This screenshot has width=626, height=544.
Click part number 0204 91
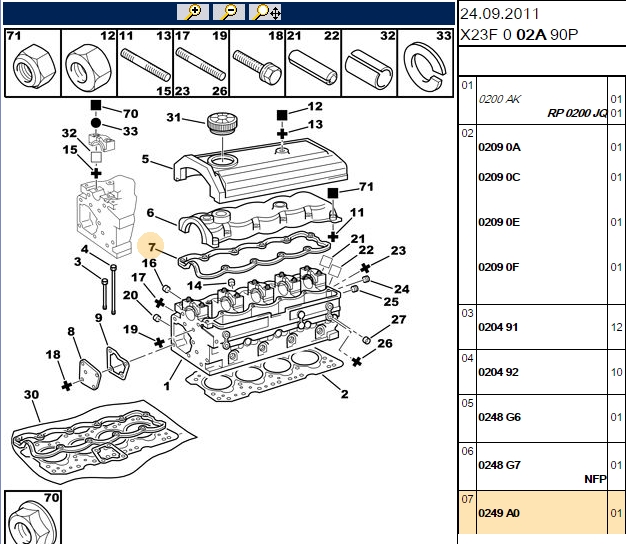pos(498,327)
